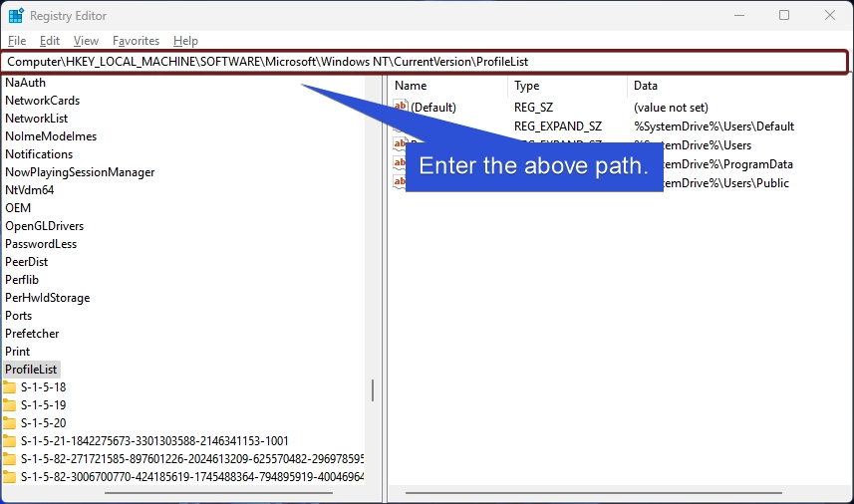Click the %SystemDrive%\Users\Default data cell

point(714,126)
